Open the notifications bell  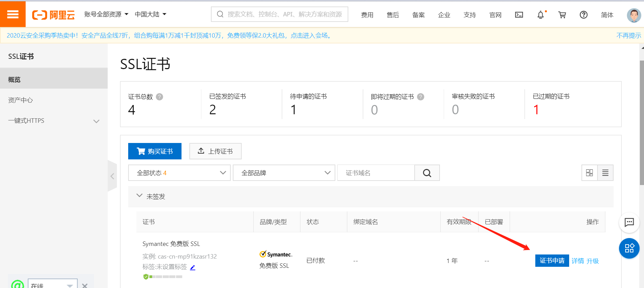(x=540, y=15)
